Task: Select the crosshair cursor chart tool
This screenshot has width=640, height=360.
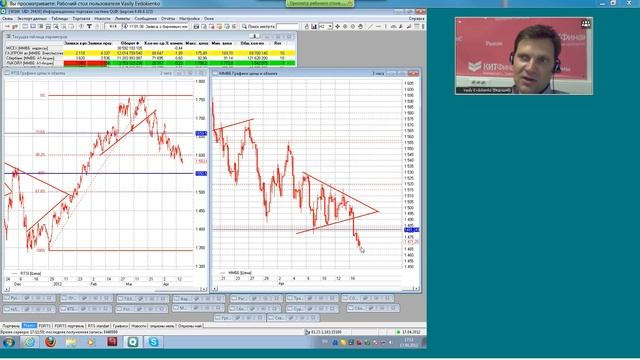Action: pos(337,27)
